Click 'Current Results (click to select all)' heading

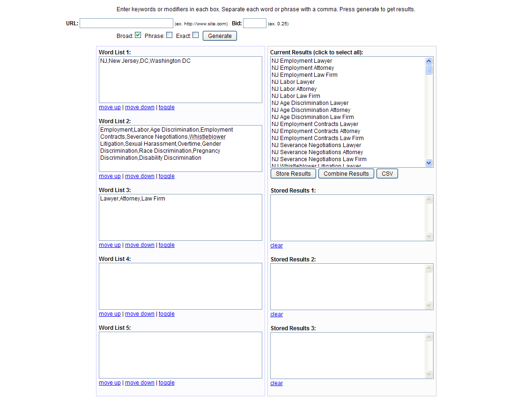(x=317, y=52)
